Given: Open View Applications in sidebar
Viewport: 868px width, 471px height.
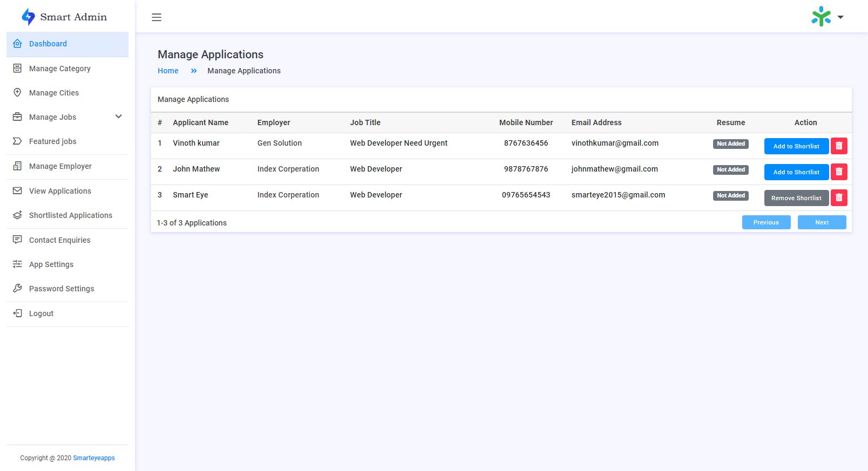Looking at the screenshot, I should click(60, 191).
